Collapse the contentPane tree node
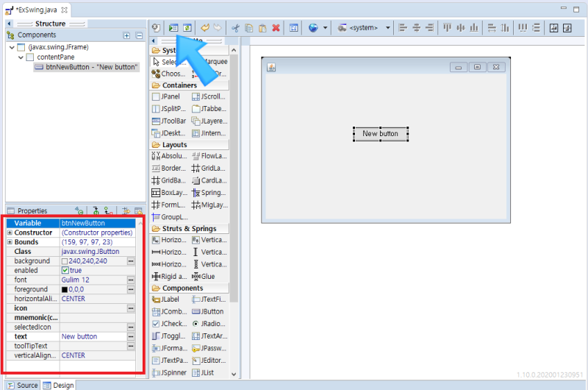Image resolution: width=588 pixels, height=390 pixels. click(x=21, y=57)
